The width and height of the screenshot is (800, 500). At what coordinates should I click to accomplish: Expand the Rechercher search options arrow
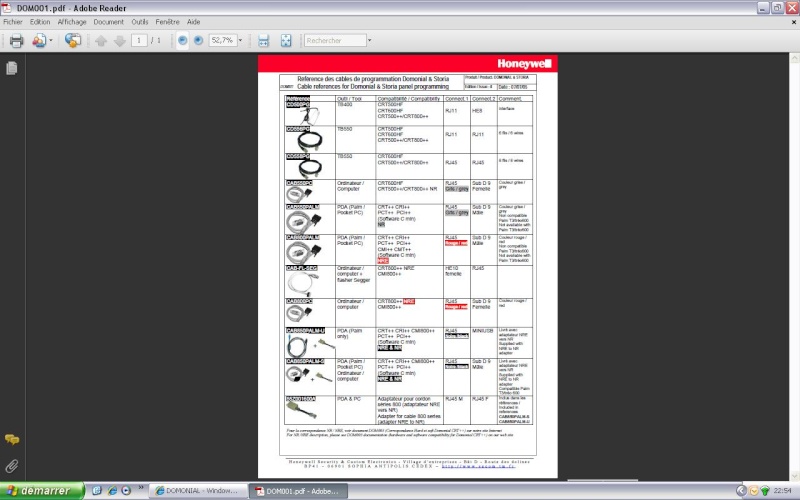point(369,40)
